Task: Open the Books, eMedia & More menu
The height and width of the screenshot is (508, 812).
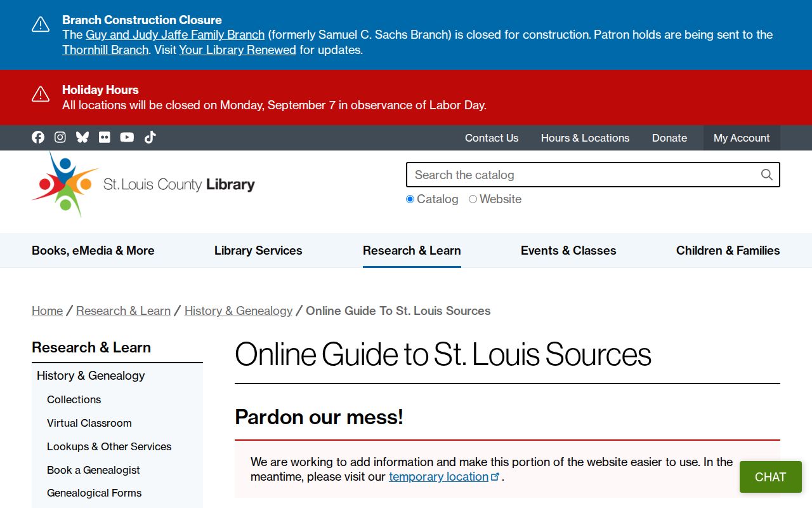Action: 93,250
